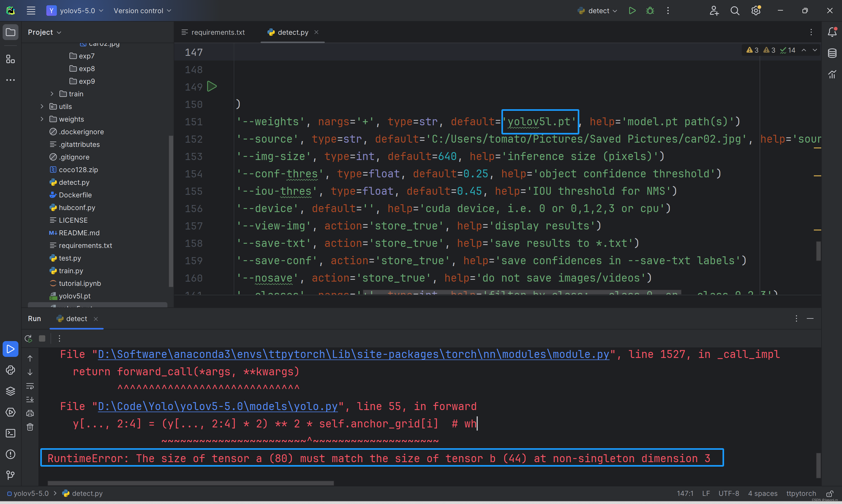The height and width of the screenshot is (504, 842).
Task: Open more run actions menu
Action: coord(668,11)
